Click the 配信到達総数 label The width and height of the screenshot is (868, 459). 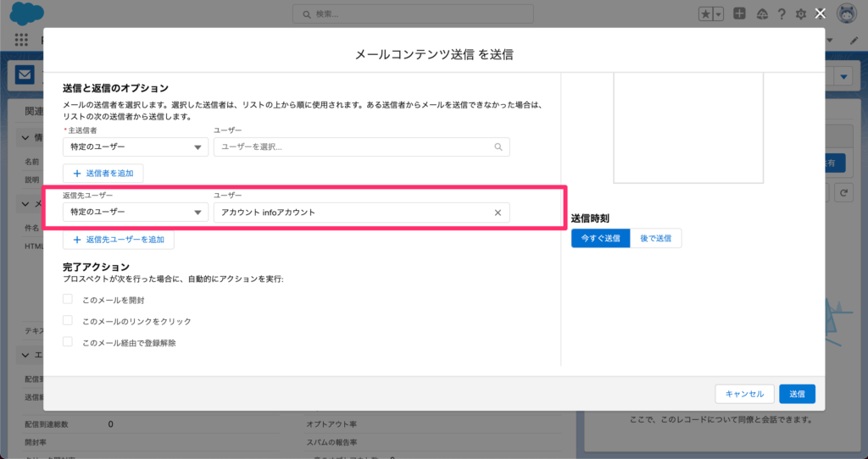(47, 424)
